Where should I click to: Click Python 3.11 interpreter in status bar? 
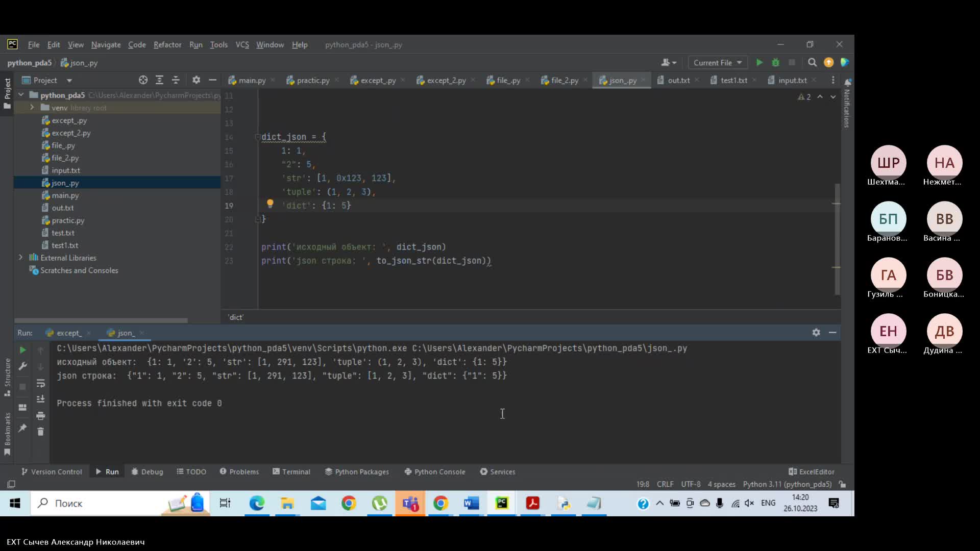(x=787, y=484)
